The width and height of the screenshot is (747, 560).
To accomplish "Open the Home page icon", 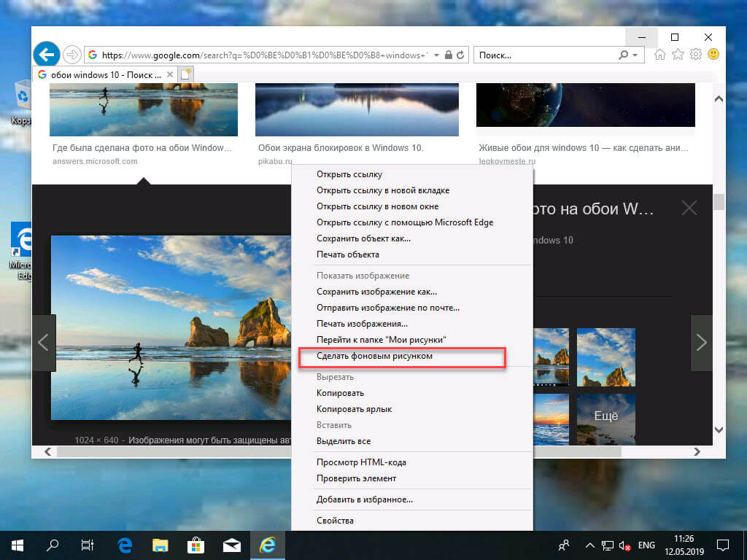I will 660,55.
